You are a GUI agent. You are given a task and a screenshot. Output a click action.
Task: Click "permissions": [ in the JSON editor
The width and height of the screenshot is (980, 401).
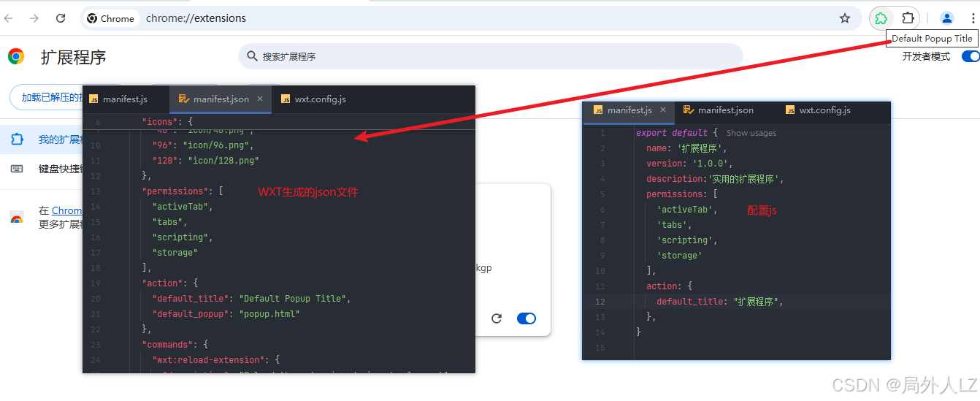pos(183,191)
